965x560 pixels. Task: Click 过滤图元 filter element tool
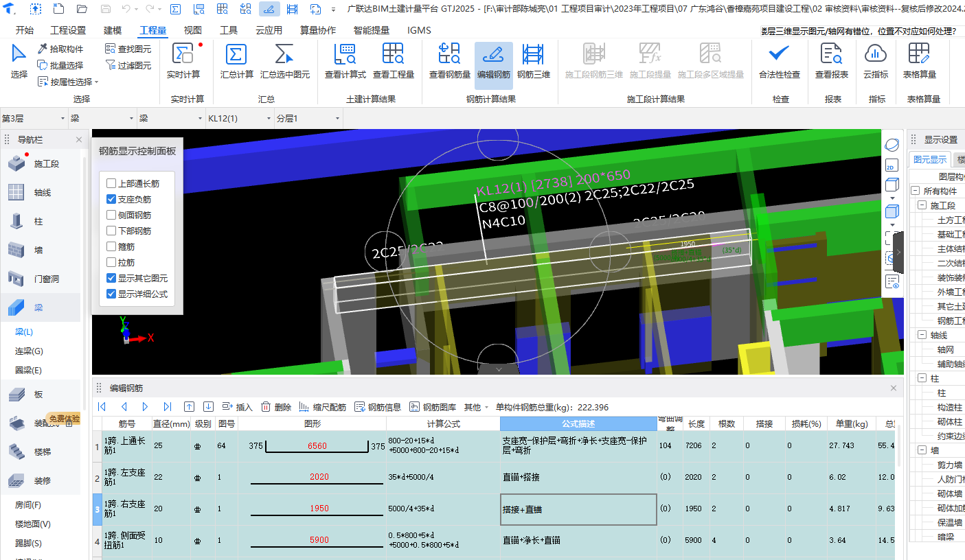point(128,65)
